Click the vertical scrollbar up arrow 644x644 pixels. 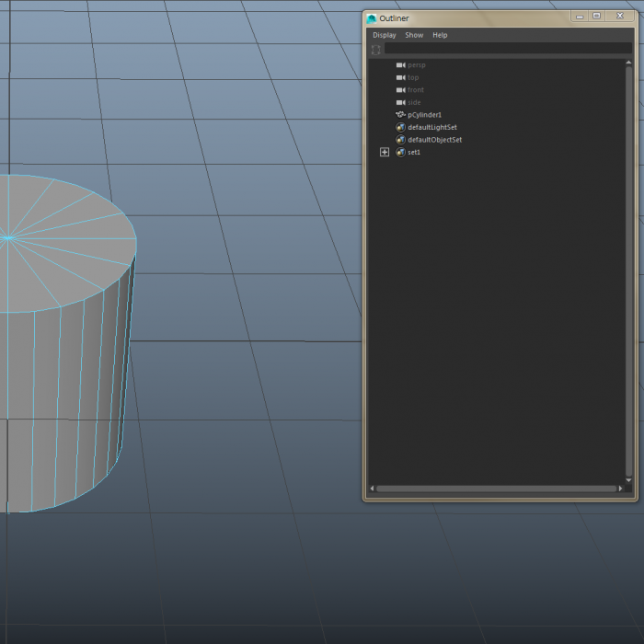point(628,64)
